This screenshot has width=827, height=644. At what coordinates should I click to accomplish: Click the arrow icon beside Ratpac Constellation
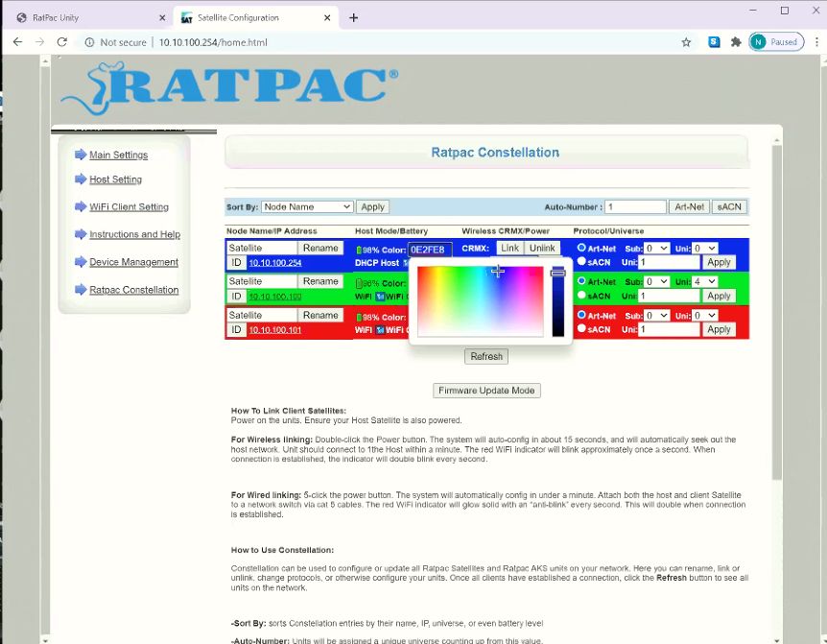[80, 289]
